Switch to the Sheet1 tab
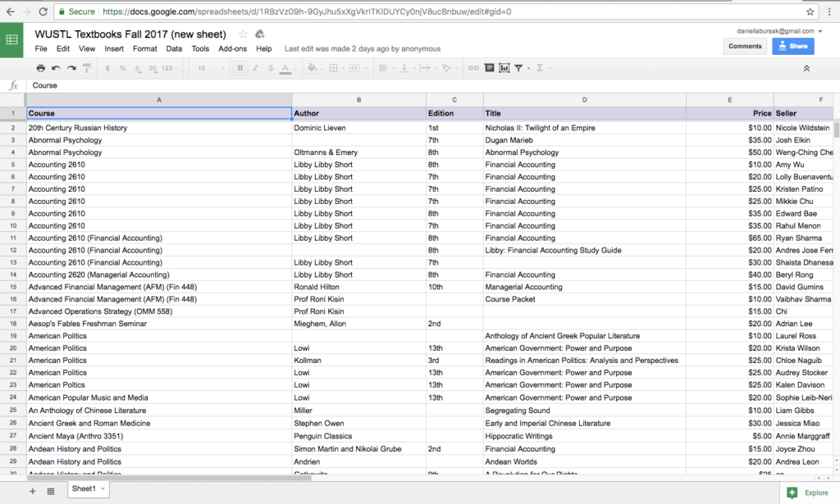Viewport: 840px width, 504px height. click(84, 488)
